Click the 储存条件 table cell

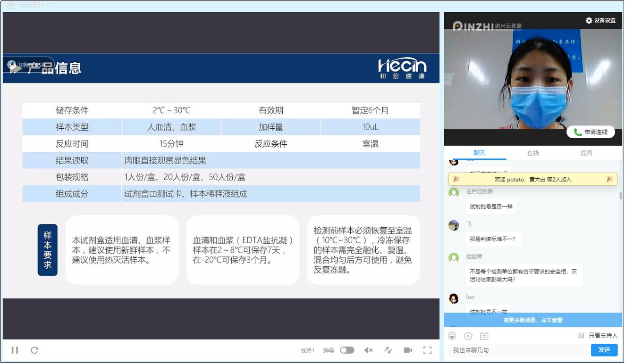tap(72, 110)
